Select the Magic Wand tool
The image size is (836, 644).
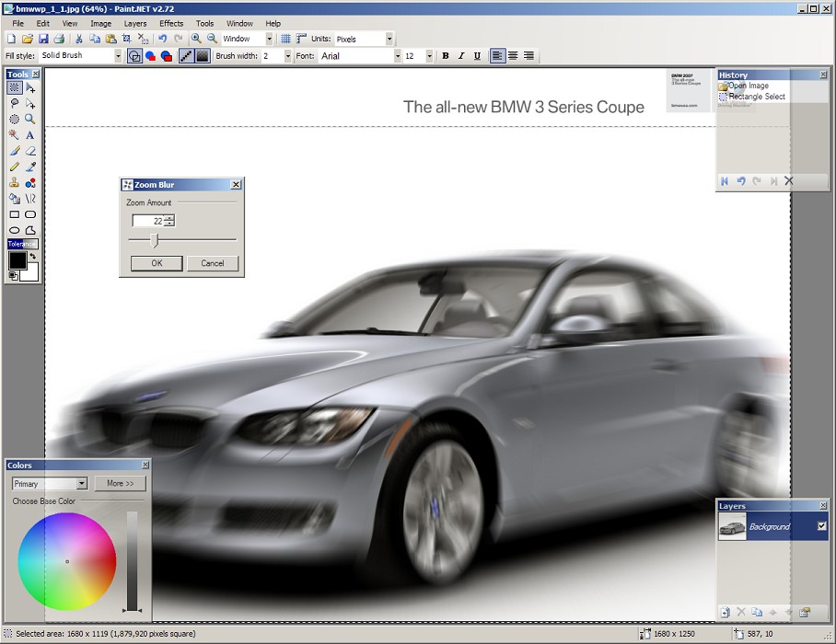click(15, 135)
